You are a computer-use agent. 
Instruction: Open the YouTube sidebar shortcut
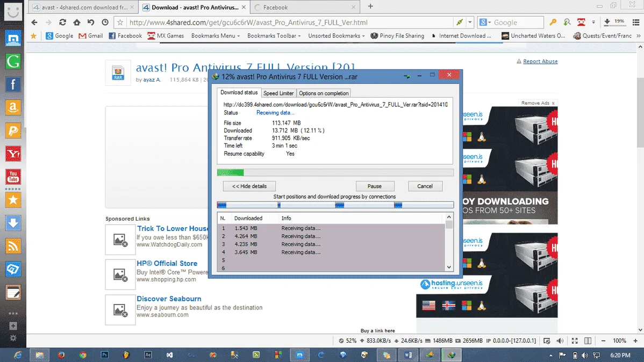(x=13, y=177)
